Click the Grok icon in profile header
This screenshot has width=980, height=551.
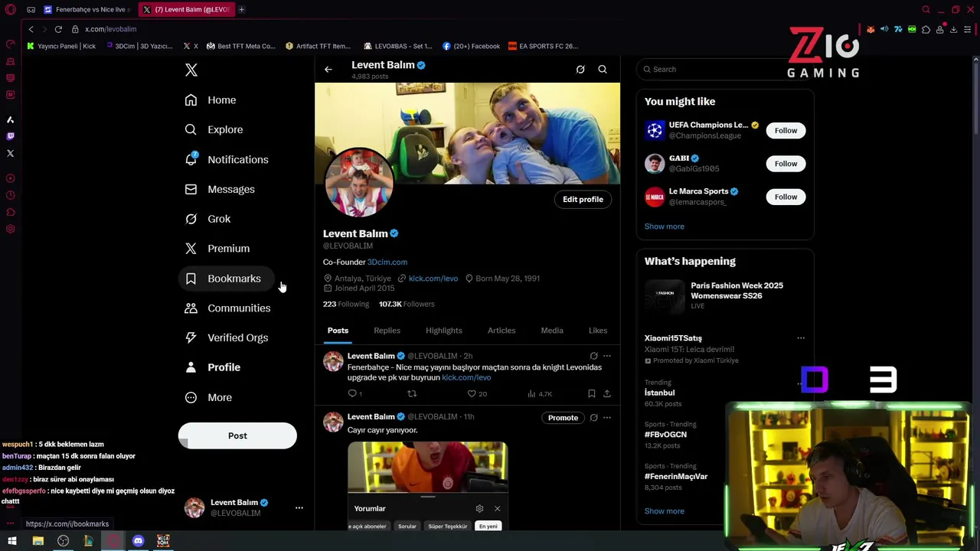point(580,70)
